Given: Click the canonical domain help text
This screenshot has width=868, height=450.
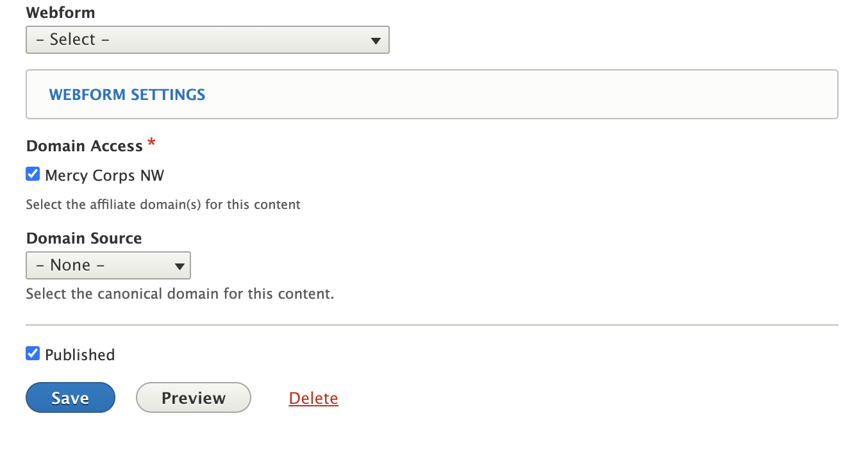Looking at the screenshot, I should (180, 294).
